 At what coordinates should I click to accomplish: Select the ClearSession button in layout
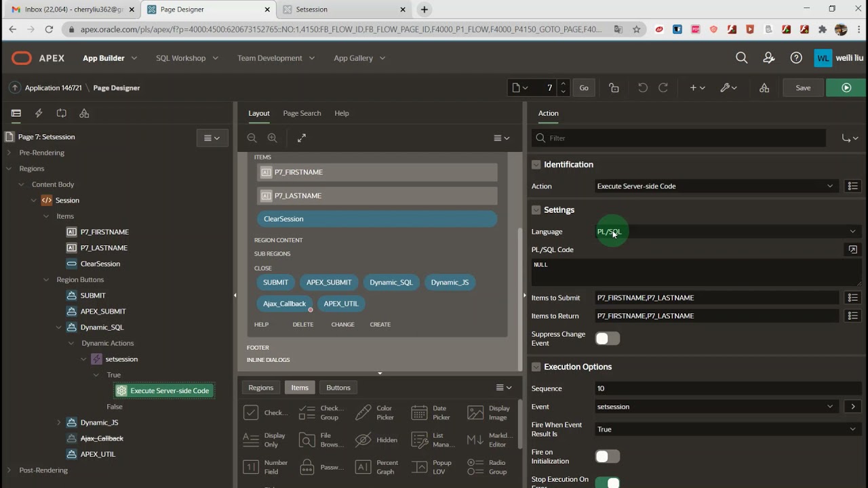[376, 219]
